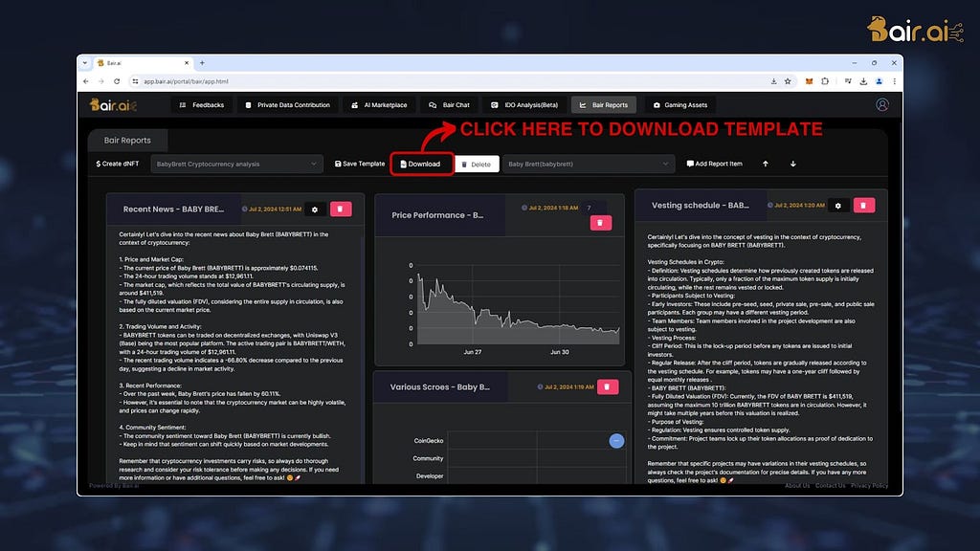Click Save Template button
Screen dimensions: 980x551
click(360, 164)
